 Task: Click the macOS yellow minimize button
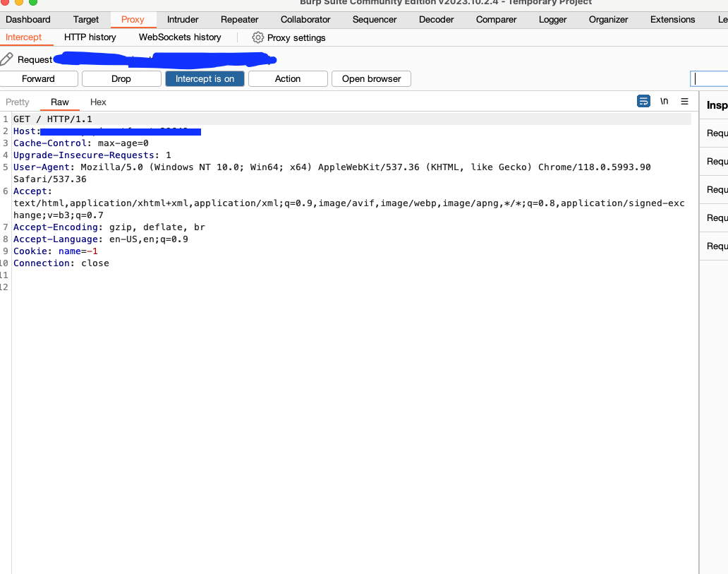(19, 2)
